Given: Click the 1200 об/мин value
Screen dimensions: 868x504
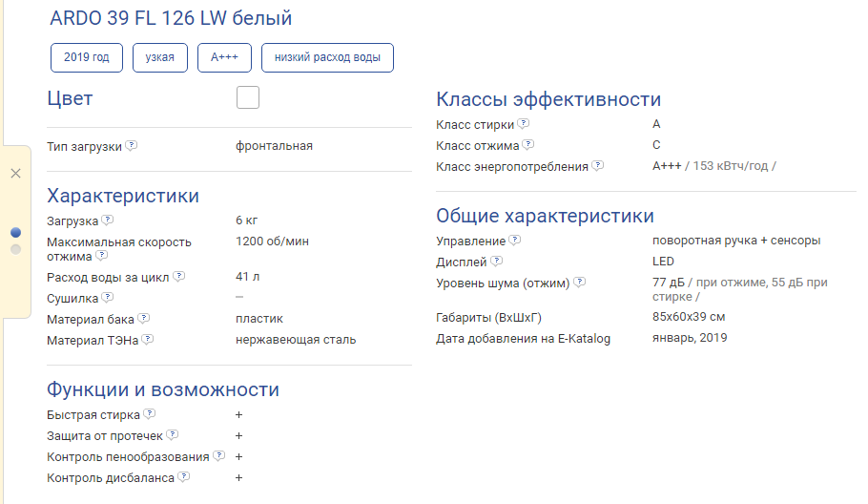Looking at the screenshot, I should [273, 241].
